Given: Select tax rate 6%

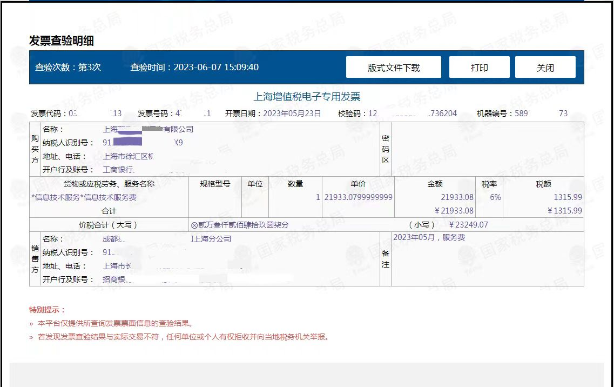Looking at the screenshot, I should click(x=495, y=197).
